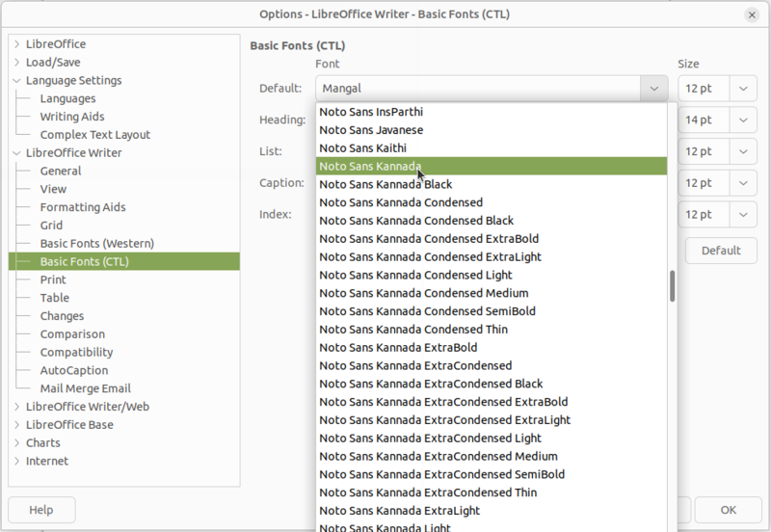Viewport: 771px width, 532px height.
Task: Collapse the Language Settings node
Action: coord(16,81)
